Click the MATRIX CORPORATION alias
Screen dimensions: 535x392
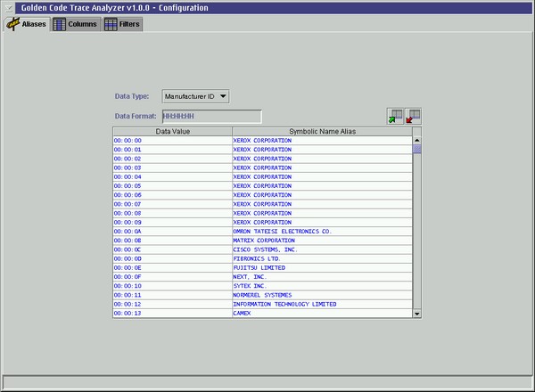tap(322, 241)
